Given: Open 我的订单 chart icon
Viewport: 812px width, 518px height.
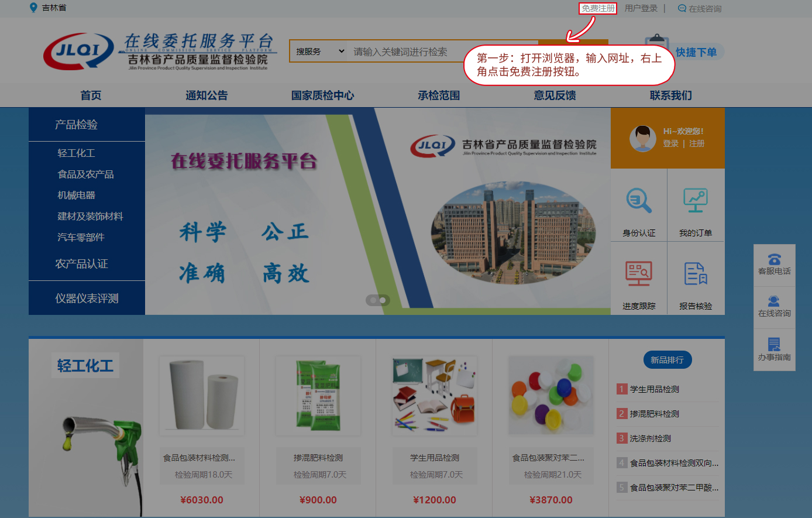Looking at the screenshot, I should [695, 200].
